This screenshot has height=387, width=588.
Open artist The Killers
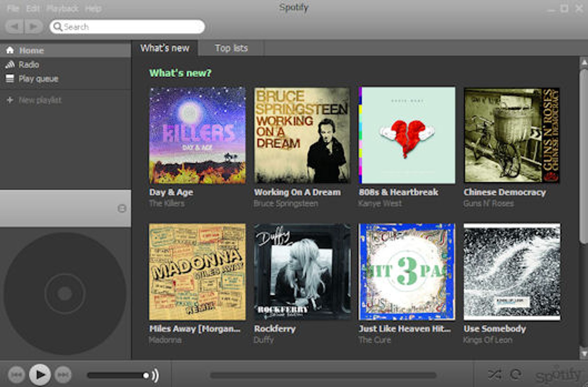point(167,203)
